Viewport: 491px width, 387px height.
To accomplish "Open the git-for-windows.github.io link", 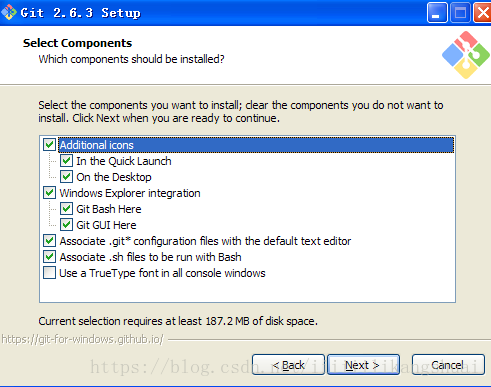I will [x=82, y=339].
